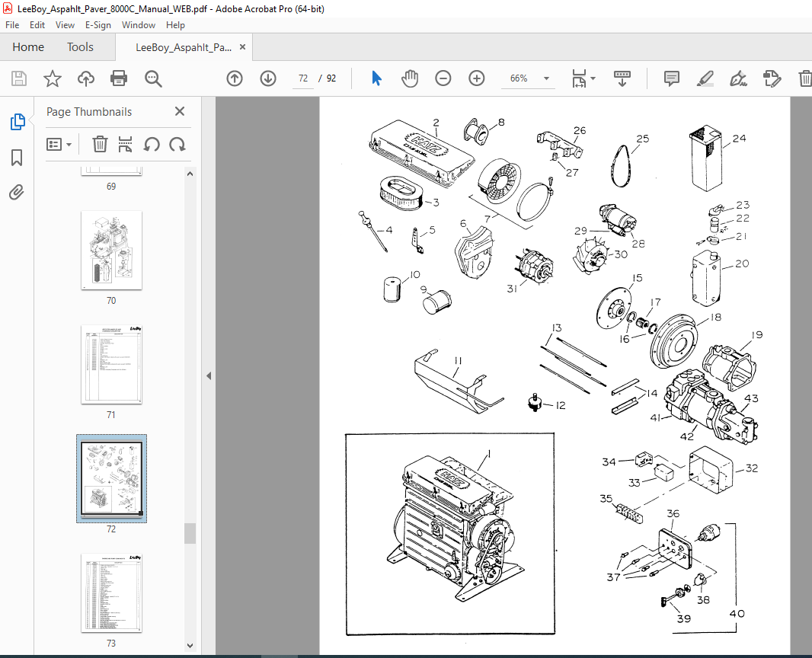Viewport: 812px width, 658px height.
Task: Open the fit page options
Action: (x=583, y=78)
